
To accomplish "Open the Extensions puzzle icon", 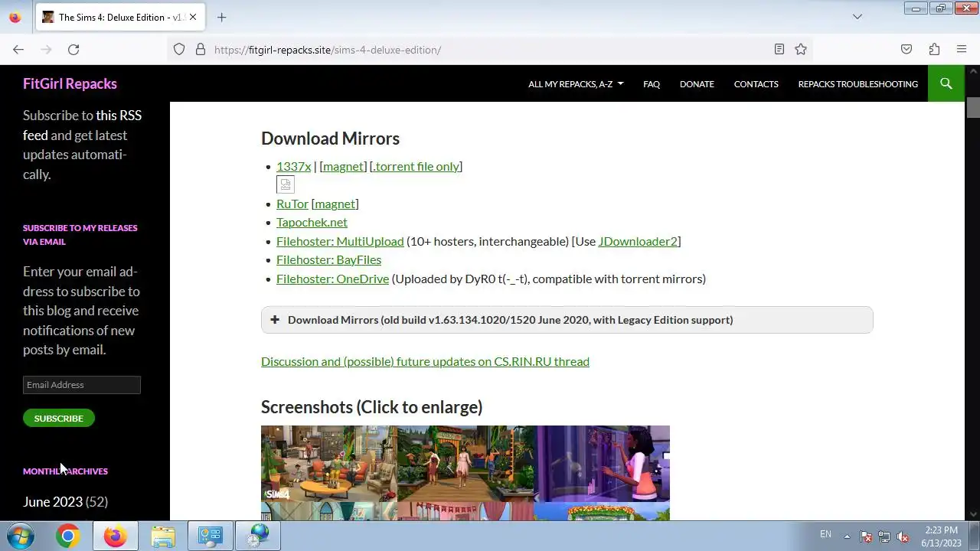I will (934, 50).
